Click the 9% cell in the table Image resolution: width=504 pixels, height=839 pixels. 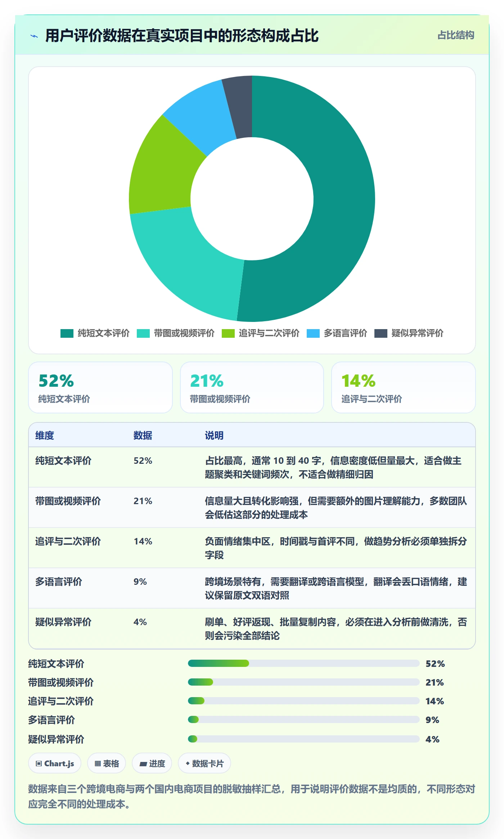click(x=140, y=582)
